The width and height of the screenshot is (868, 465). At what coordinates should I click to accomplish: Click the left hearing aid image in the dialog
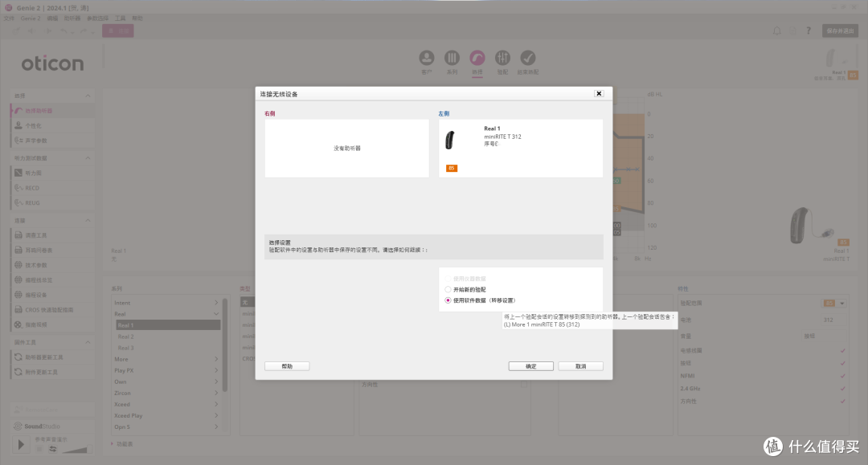point(450,140)
